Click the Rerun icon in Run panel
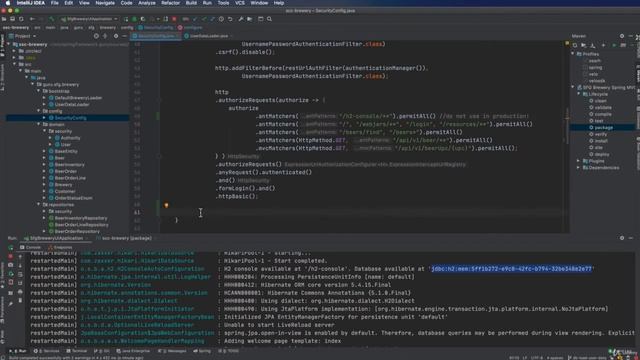This screenshot has height=360, width=640. coord(11,247)
